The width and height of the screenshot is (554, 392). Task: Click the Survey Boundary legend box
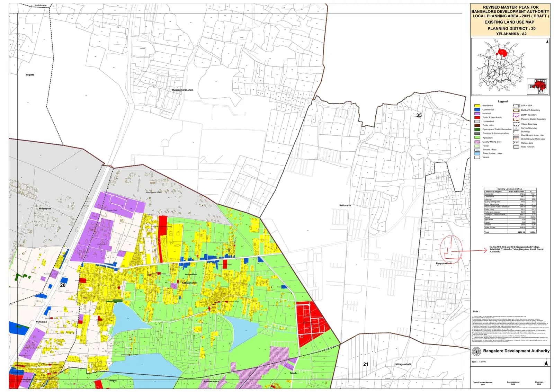(516, 128)
